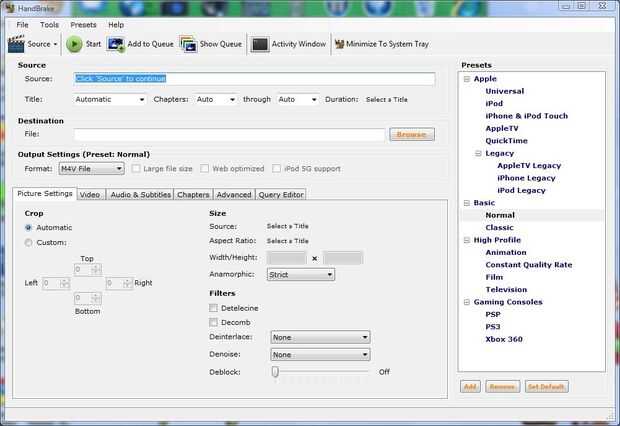Viewport: 620px width, 426px height.
Task: Collapse the Apple presets group
Action: (x=467, y=79)
